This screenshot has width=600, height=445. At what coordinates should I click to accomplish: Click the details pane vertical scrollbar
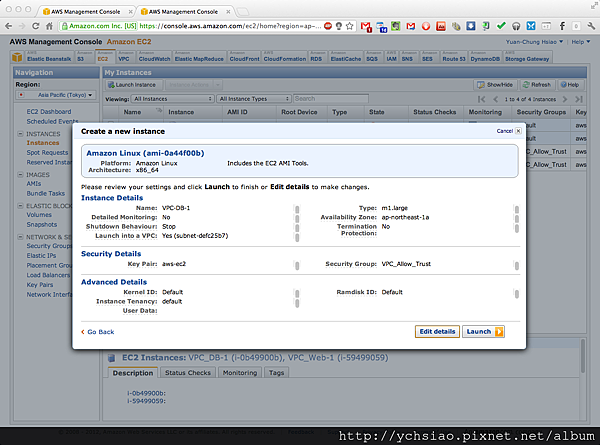(582, 356)
